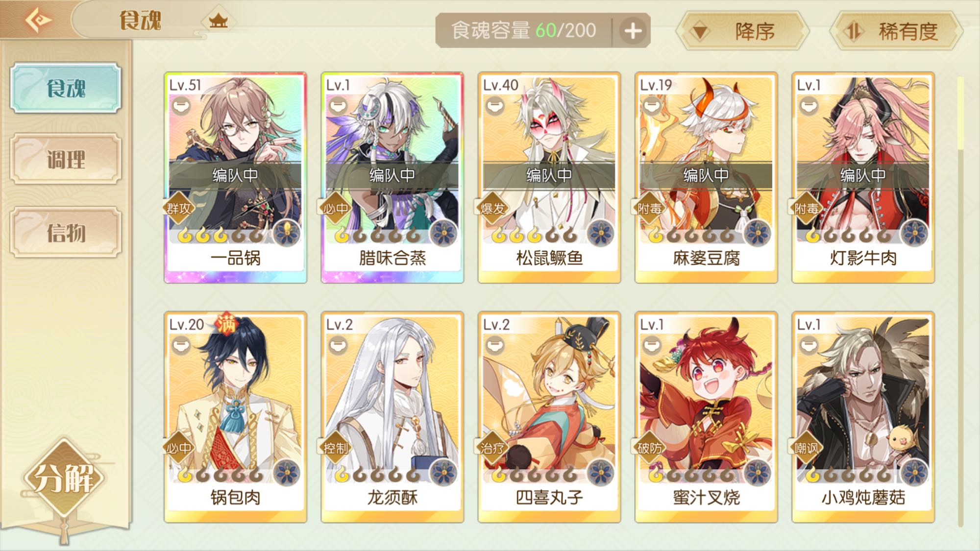Screen dimensions: 980x551
Task: Add food soul capacity with plus icon
Action: [633, 31]
